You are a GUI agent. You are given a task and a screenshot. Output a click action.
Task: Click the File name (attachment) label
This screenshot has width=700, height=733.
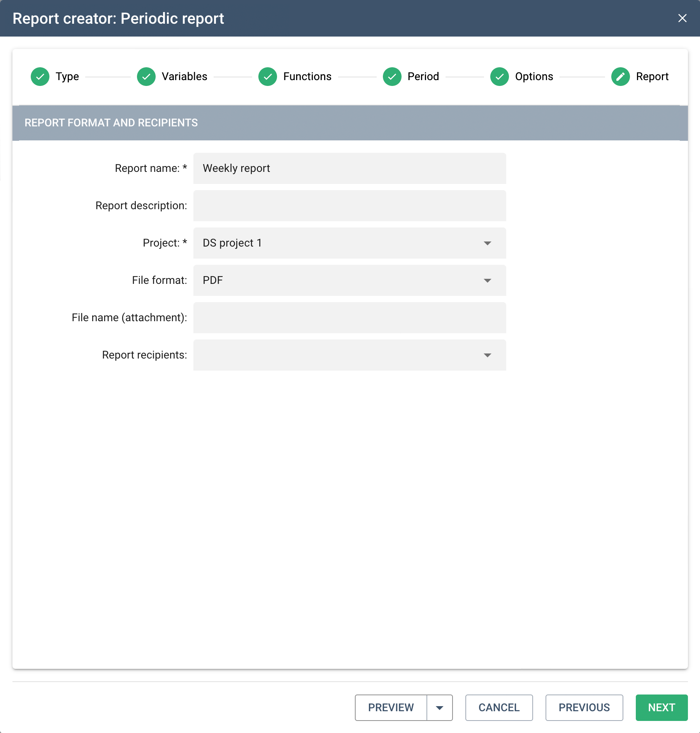(130, 318)
